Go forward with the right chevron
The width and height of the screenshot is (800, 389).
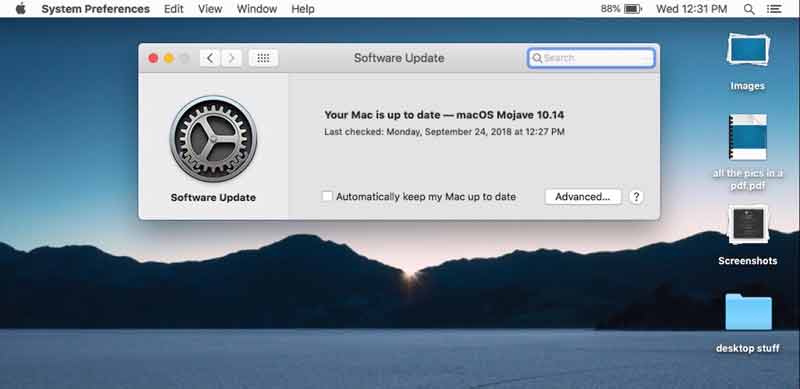click(x=231, y=58)
